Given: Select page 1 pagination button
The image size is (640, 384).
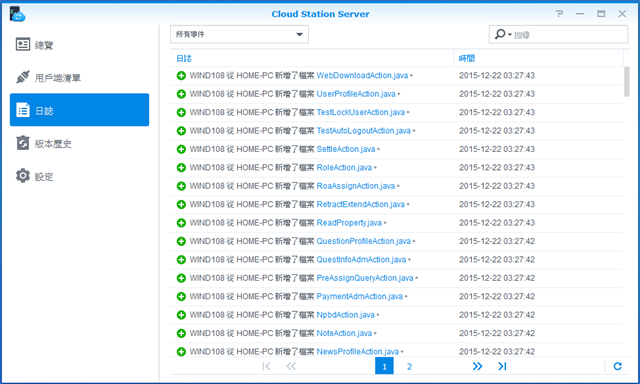Looking at the screenshot, I should pyautogui.click(x=384, y=366).
